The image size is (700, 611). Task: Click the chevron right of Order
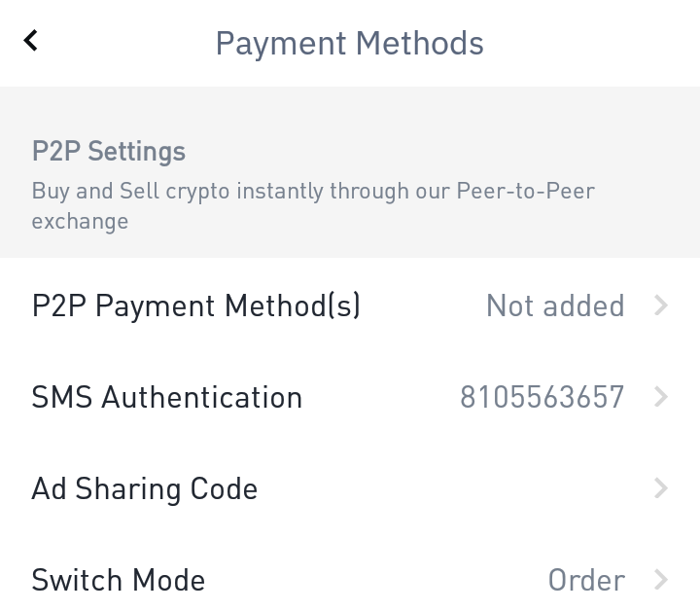pyautogui.click(x=661, y=580)
